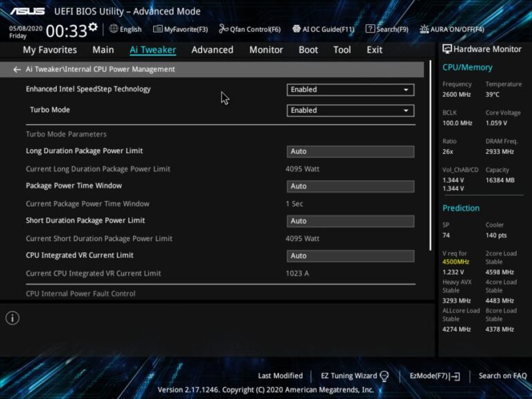Click the settings list vertical scrollbar
Viewport: 532px width, 399px height.
point(430,156)
